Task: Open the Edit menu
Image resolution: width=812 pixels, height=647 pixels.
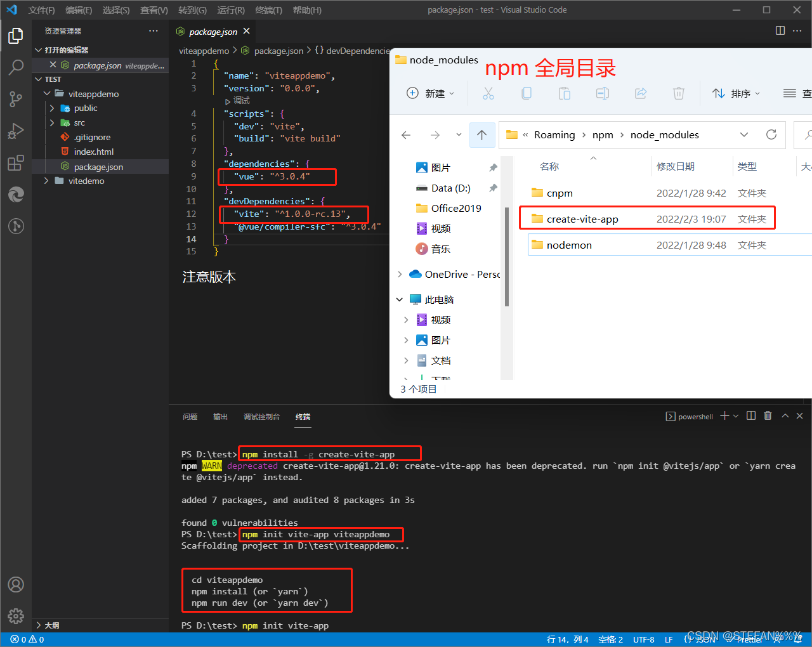Action: click(x=79, y=10)
